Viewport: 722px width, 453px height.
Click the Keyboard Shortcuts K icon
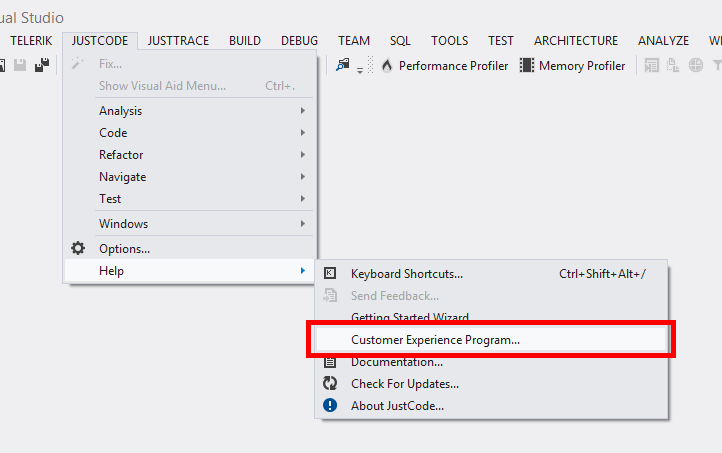(330, 273)
